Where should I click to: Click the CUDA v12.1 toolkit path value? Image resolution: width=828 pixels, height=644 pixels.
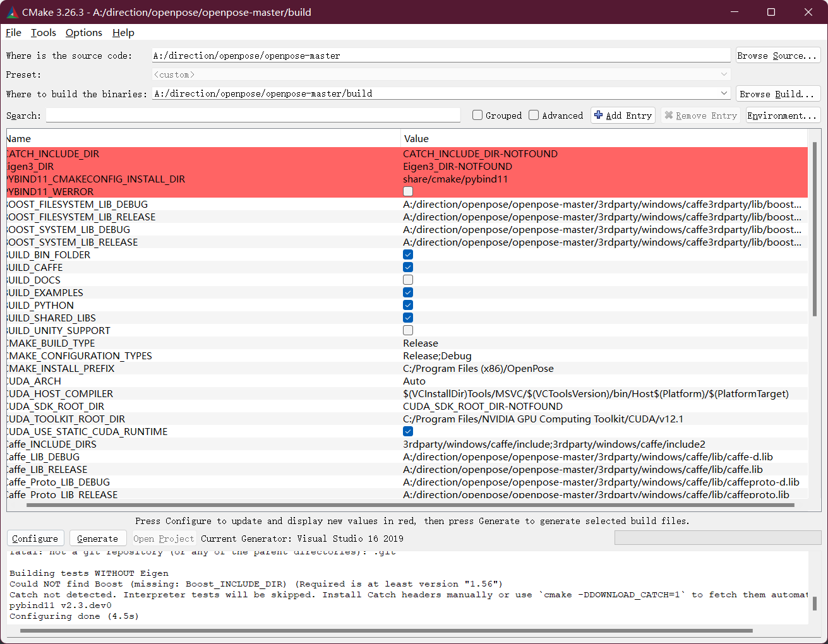543,419
